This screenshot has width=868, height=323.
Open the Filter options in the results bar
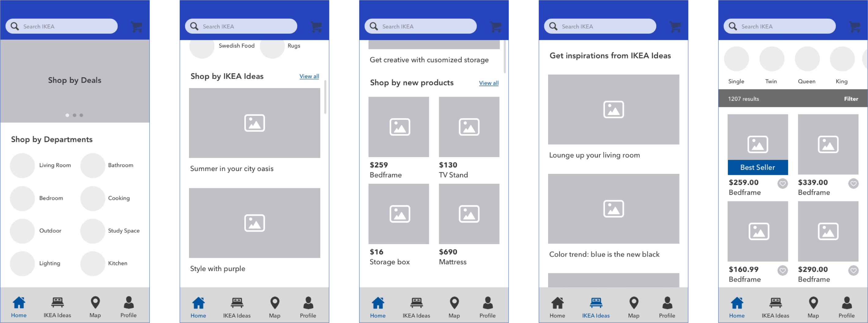point(851,99)
